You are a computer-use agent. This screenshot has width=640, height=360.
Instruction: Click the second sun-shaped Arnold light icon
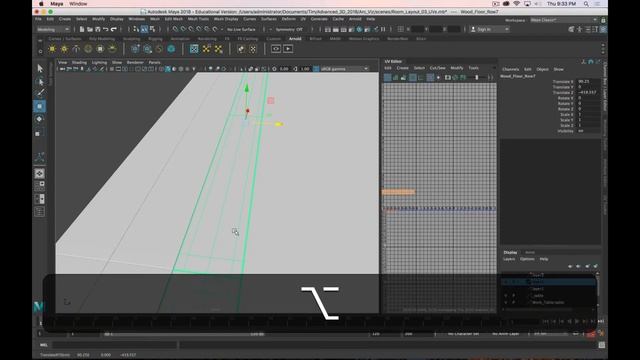click(x=64, y=49)
